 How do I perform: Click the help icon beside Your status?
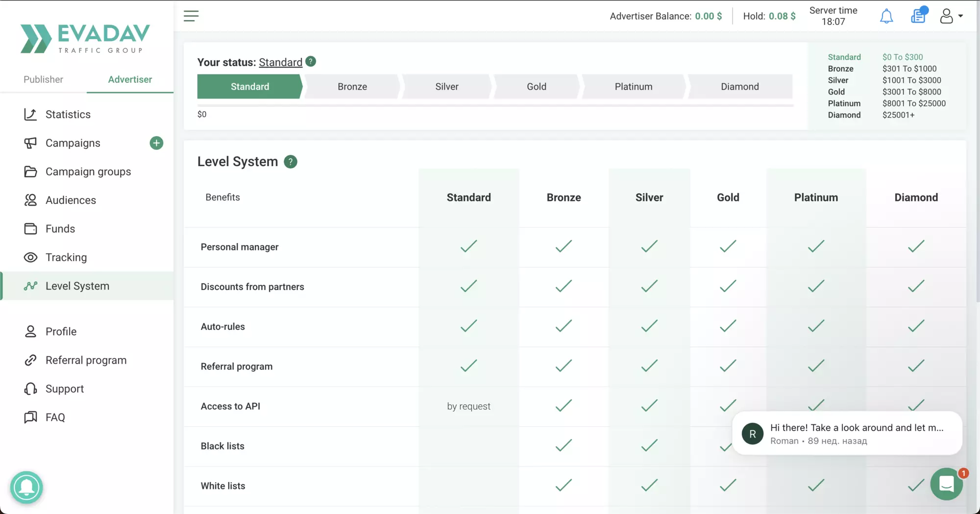[311, 62]
